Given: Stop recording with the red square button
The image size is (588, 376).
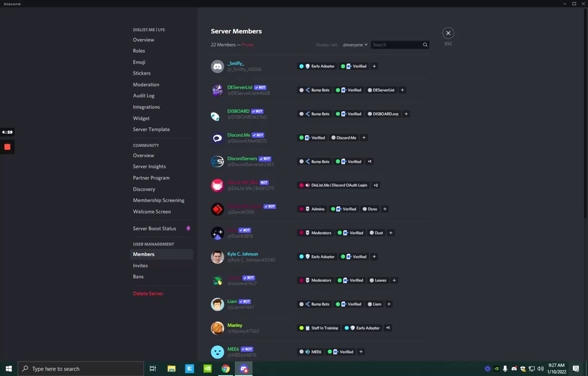Looking at the screenshot, I should coord(7,147).
